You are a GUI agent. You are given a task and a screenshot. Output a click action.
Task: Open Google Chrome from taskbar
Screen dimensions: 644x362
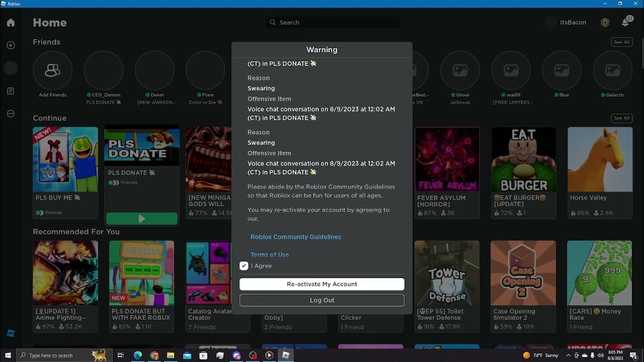154,355
